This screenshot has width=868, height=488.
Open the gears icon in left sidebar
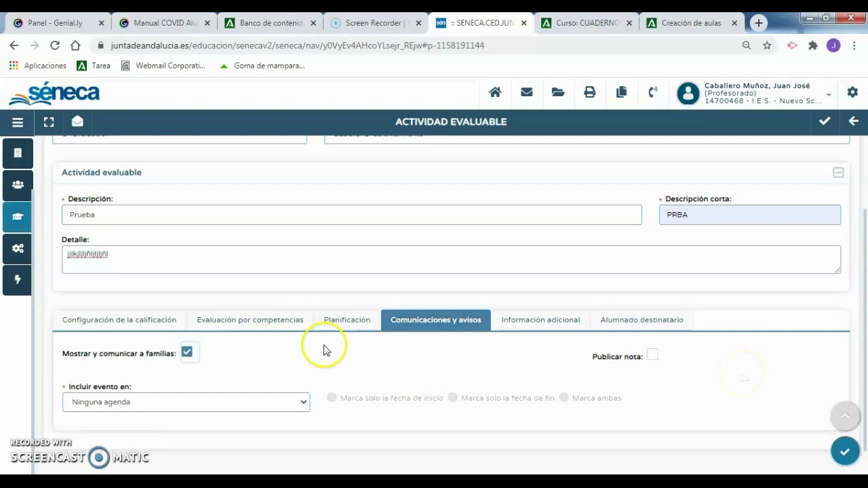point(18,248)
